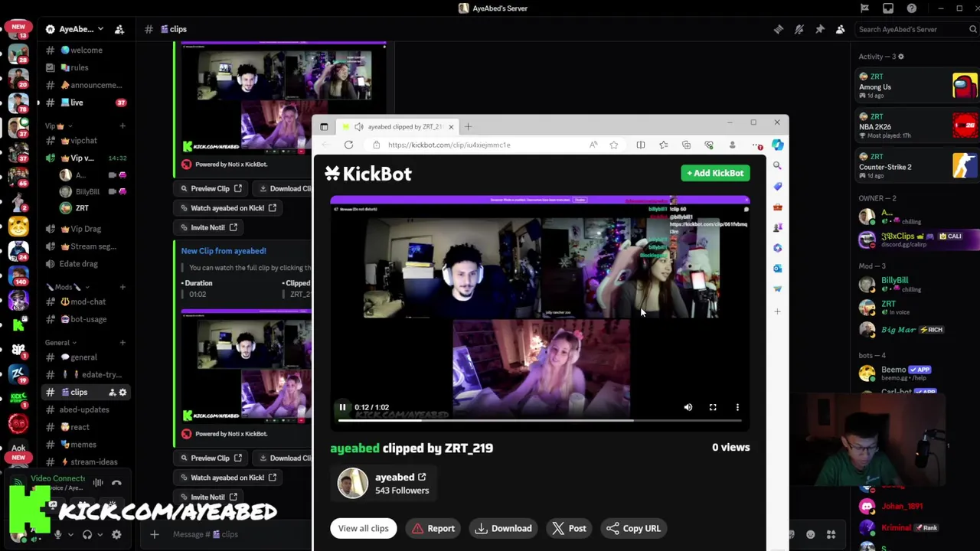Open the general text channel

coord(86,357)
